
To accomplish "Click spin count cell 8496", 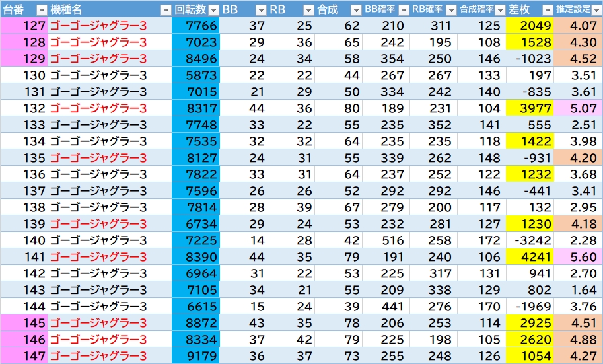I will coord(195,59).
